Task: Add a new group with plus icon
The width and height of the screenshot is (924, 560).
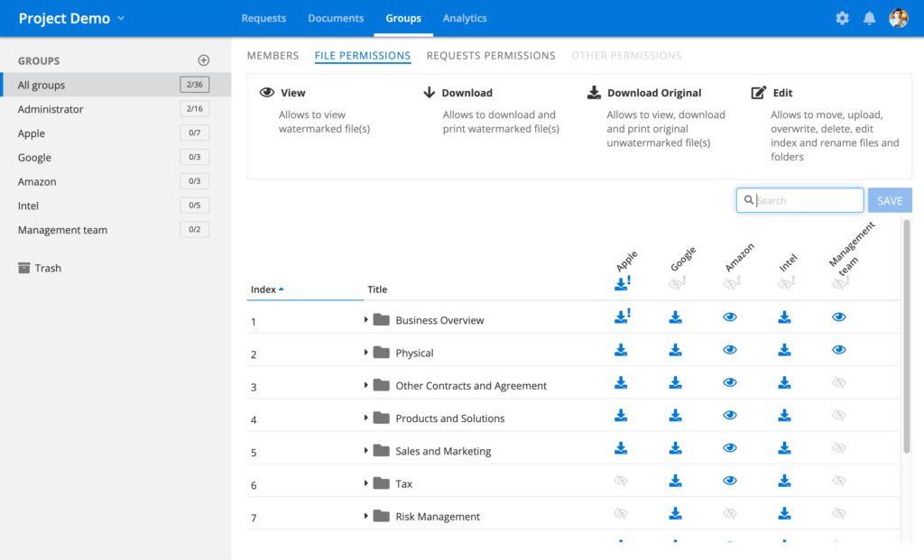Action: coord(203,60)
